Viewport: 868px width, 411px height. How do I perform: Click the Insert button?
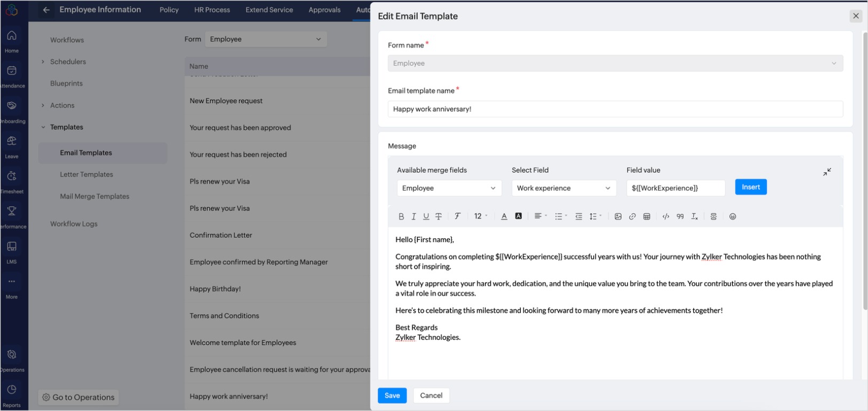click(x=750, y=187)
